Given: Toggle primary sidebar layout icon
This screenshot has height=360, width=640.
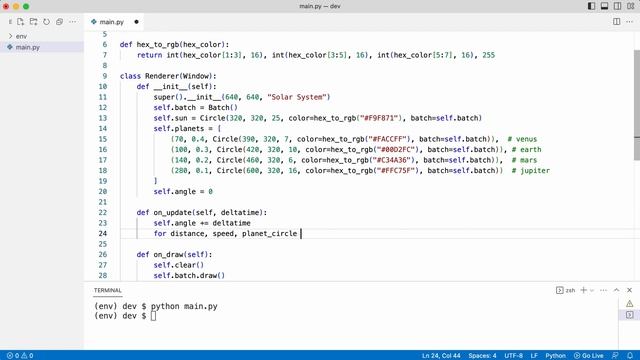Looking at the screenshot, I should pyautogui.click(x=591, y=6).
